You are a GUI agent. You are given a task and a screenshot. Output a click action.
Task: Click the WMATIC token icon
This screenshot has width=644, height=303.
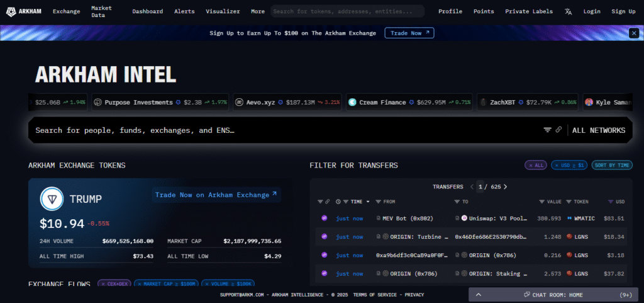pos(570,219)
